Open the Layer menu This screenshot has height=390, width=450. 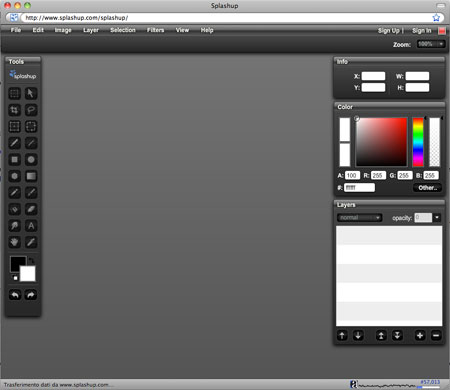pyautogui.click(x=91, y=30)
